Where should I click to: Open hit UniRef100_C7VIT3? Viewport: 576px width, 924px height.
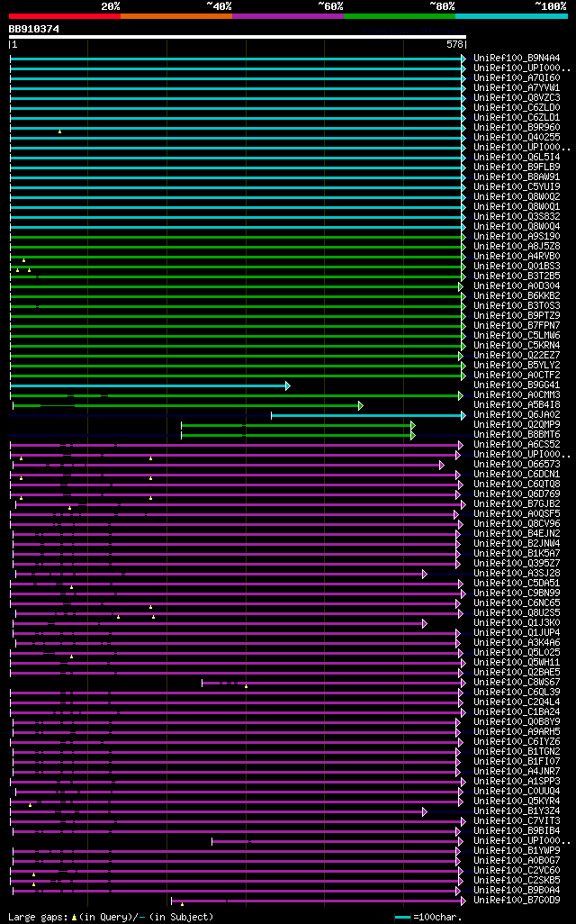click(517, 820)
